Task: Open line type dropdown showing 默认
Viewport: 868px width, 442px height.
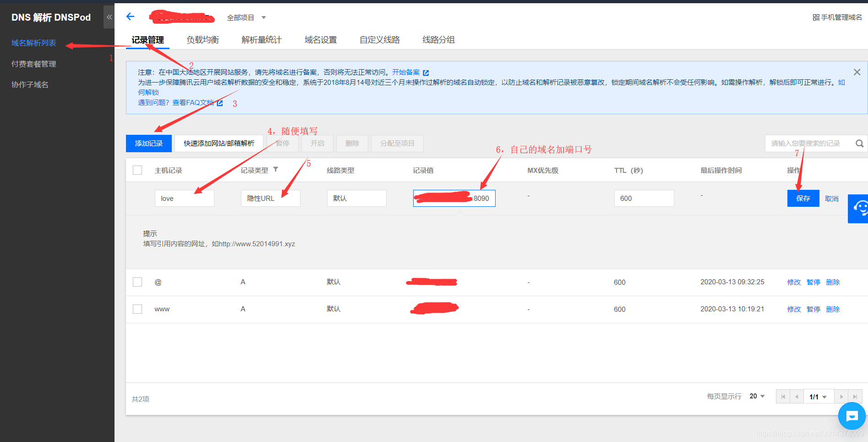Action: [356, 198]
